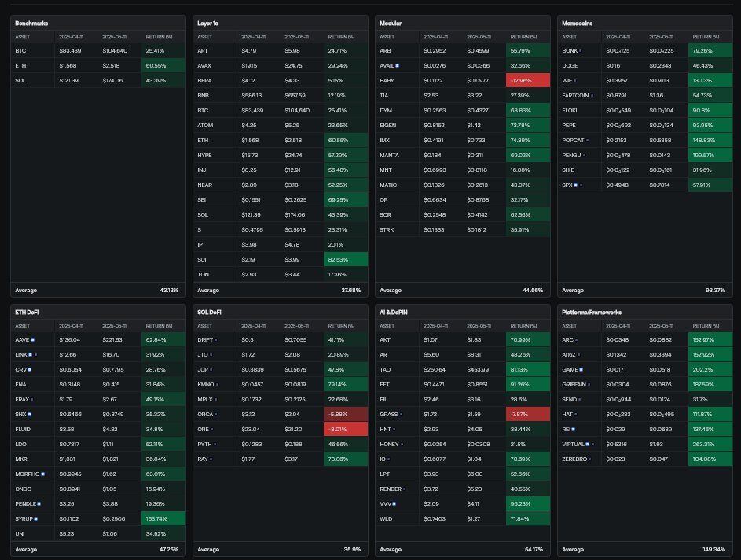This screenshot has height=560, width=741.
Task: Click the ORE -8.01% red return cell
Action: coord(346,429)
